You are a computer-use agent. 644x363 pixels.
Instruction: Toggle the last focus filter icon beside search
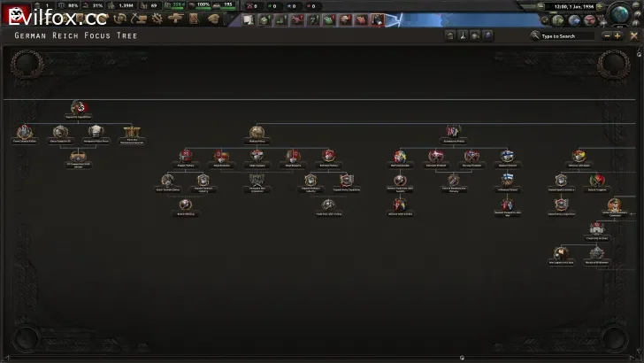(487, 35)
